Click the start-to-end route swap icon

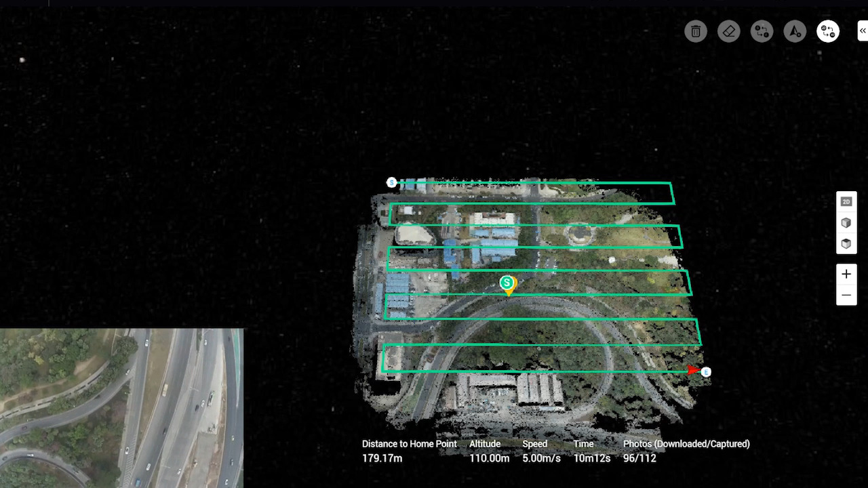pos(762,31)
